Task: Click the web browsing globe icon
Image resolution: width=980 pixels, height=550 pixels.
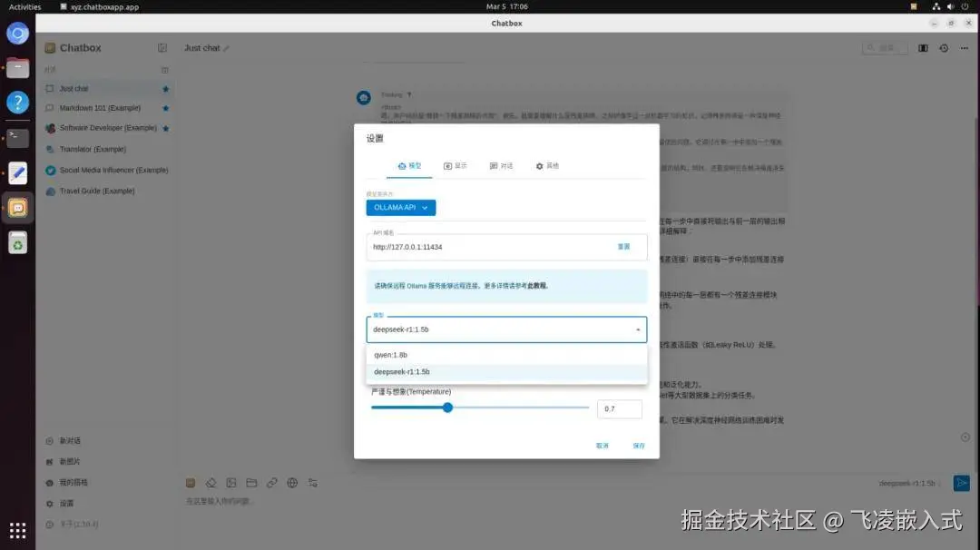Action: tap(292, 483)
